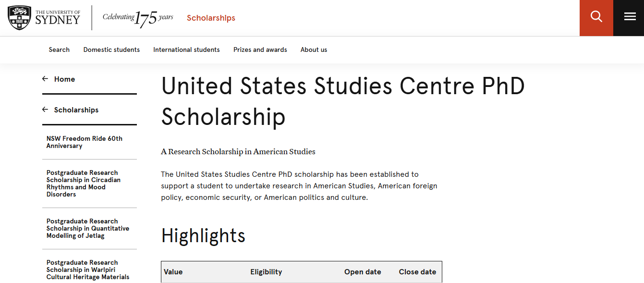Click the back arrow beside Home
Image resolution: width=644 pixels, height=283 pixels.
coord(45,79)
